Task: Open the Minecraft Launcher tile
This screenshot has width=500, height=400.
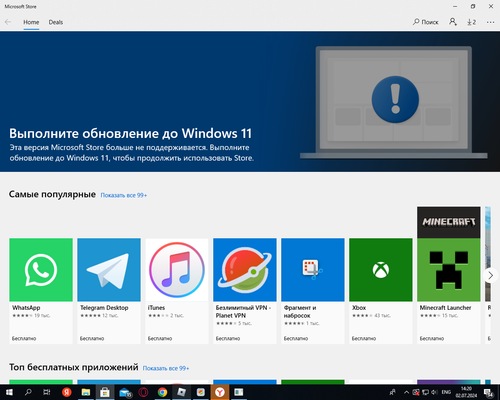Action: pos(449,275)
